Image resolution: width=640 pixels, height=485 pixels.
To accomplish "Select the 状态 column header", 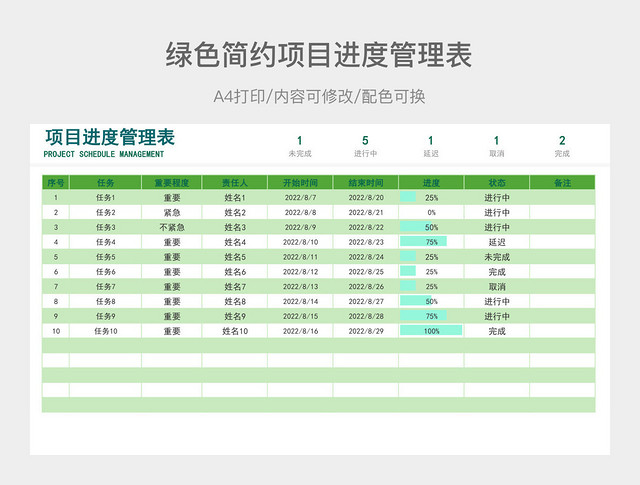I will coord(497,182).
